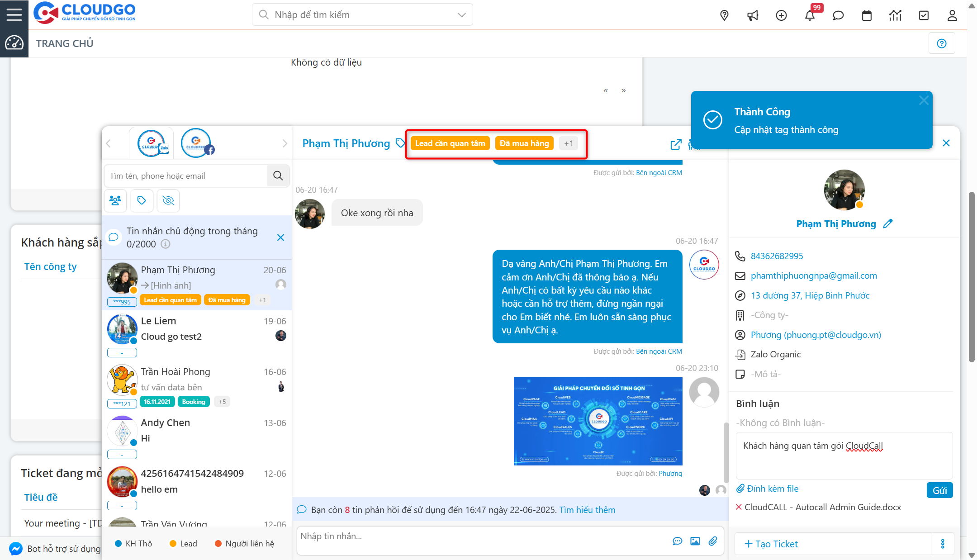Open the Tìm hiểu thêm link
This screenshot has width=977, height=560.
587,509
